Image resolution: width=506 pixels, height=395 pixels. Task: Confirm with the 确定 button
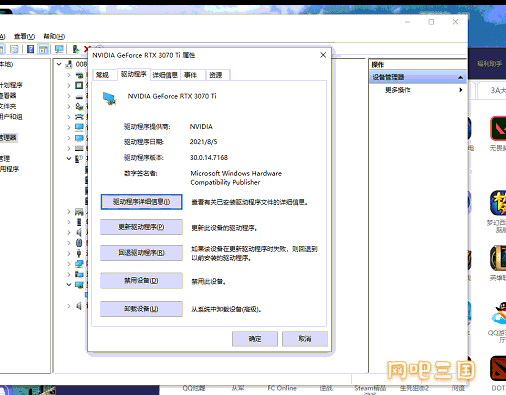click(x=255, y=339)
